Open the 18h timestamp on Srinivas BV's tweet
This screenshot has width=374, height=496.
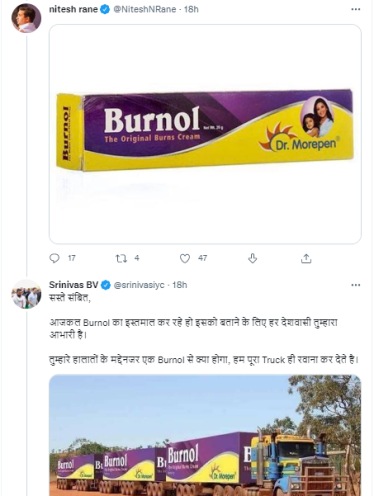(x=179, y=285)
